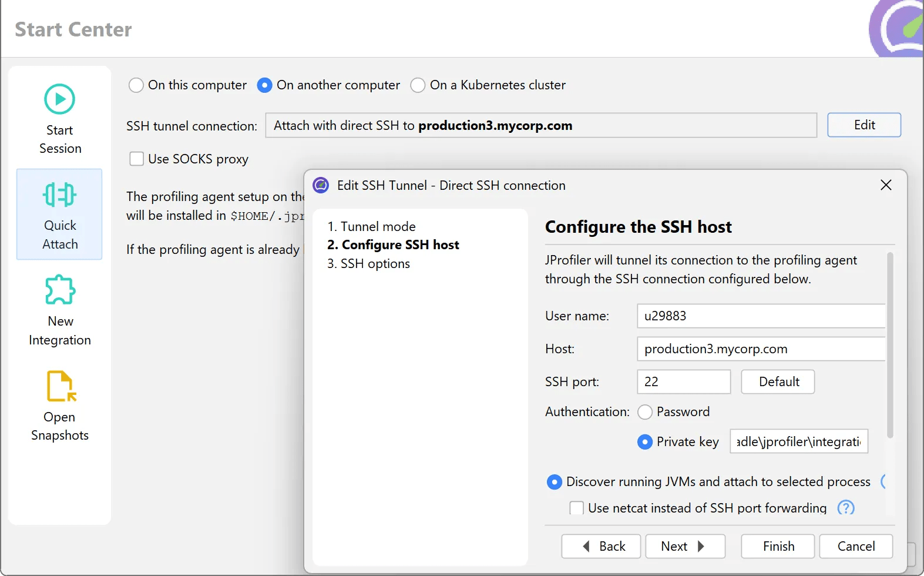Open the Open Snapshots file icon
The height and width of the screenshot is (576, 924).
tap(61, 386)
